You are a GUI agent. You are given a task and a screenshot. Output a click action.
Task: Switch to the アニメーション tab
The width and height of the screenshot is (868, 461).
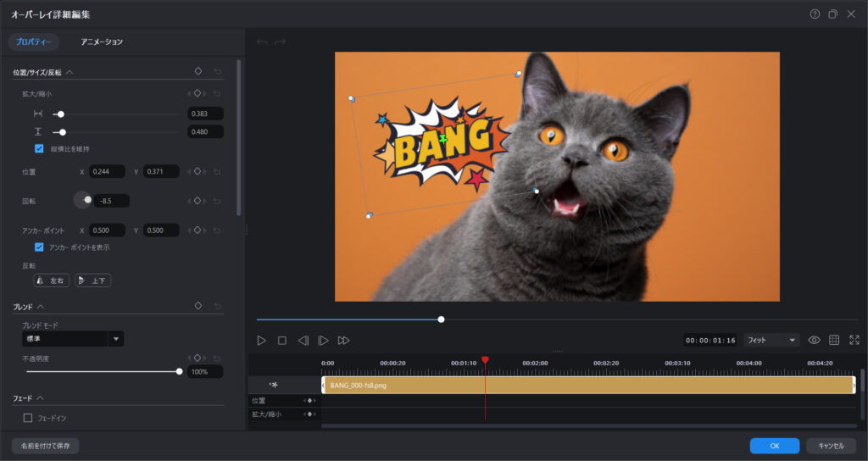pyautogui.click(x=102, y=42)
